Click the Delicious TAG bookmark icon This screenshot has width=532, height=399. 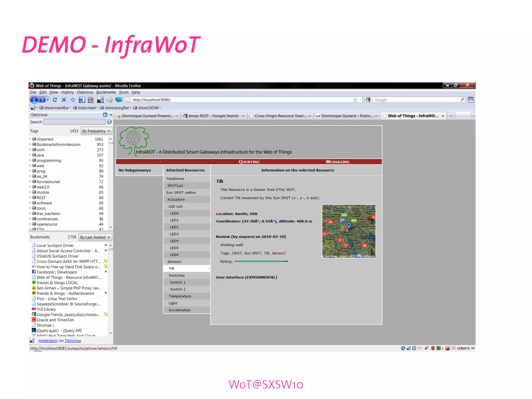click(x=91, y=100)
